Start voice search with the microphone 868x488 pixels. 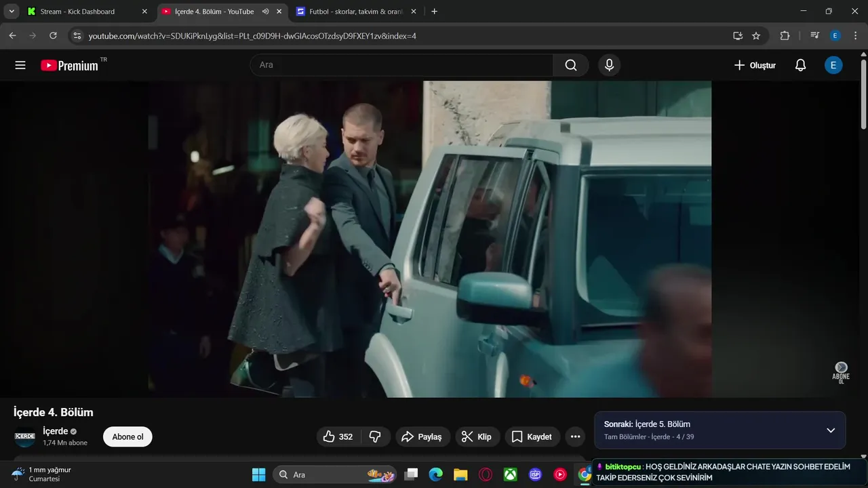pyautogui.click(x=609, y=65)
